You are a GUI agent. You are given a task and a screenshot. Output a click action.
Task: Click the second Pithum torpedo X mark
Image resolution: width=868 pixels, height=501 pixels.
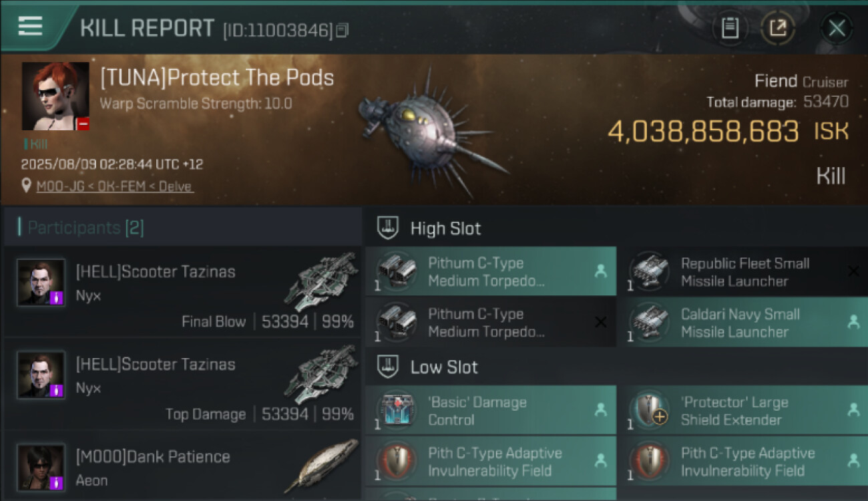600,323
